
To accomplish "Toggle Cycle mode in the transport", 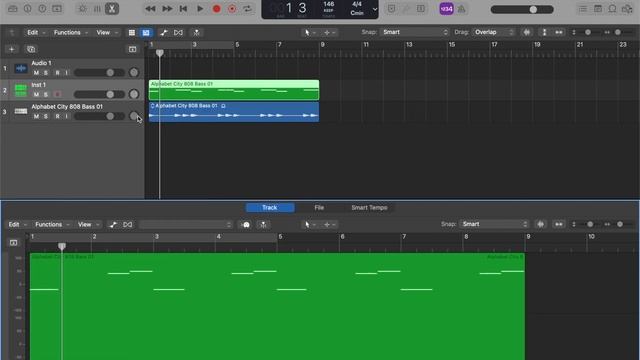I will click(x=247, y=9).
